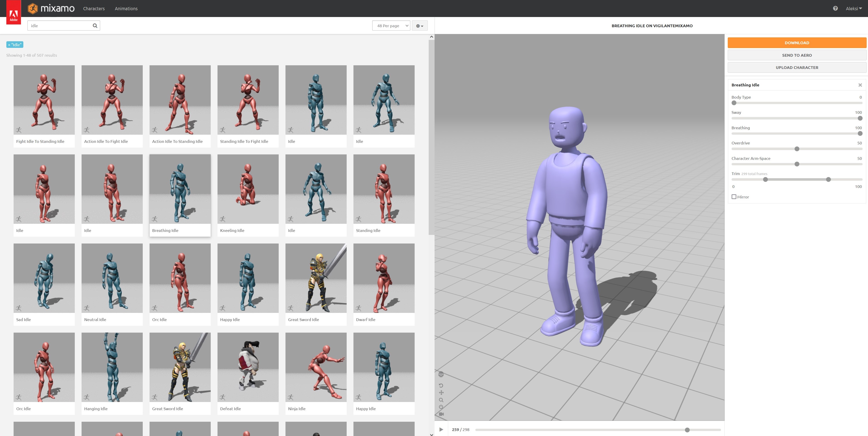
Task: Adjust the Body Type slider handle
Action: click(x=734, y=103)
